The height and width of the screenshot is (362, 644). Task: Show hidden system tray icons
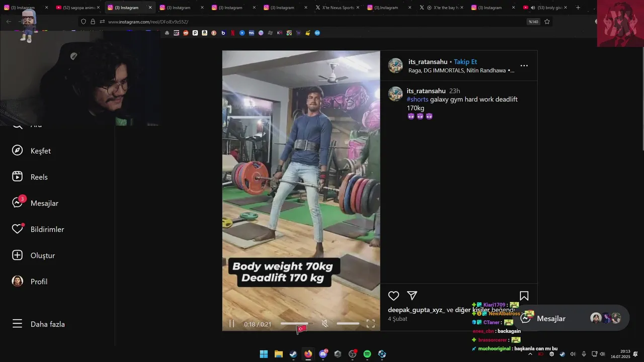tap(530, 354)
